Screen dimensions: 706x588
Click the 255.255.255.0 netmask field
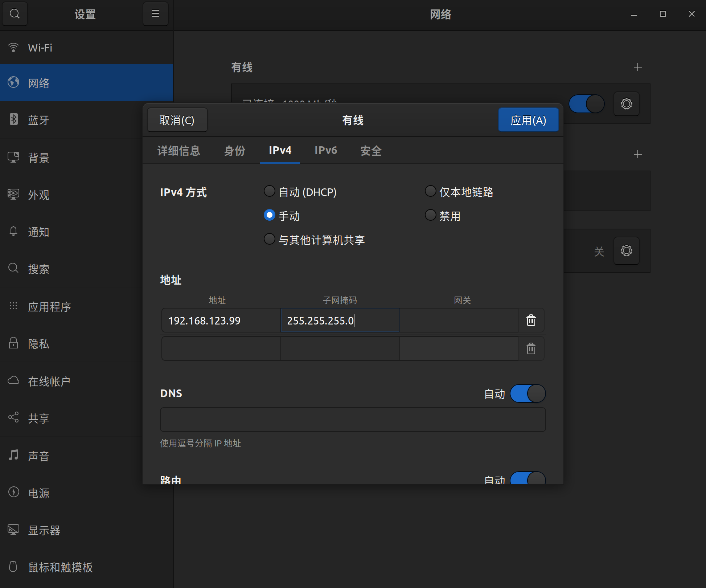point(340,320)
